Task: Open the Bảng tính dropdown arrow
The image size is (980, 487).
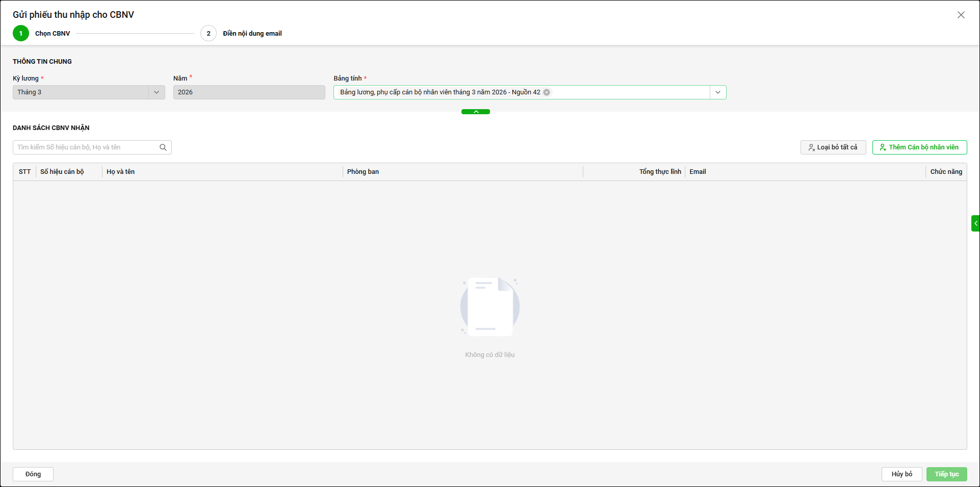Action: (x=717, y=92)
